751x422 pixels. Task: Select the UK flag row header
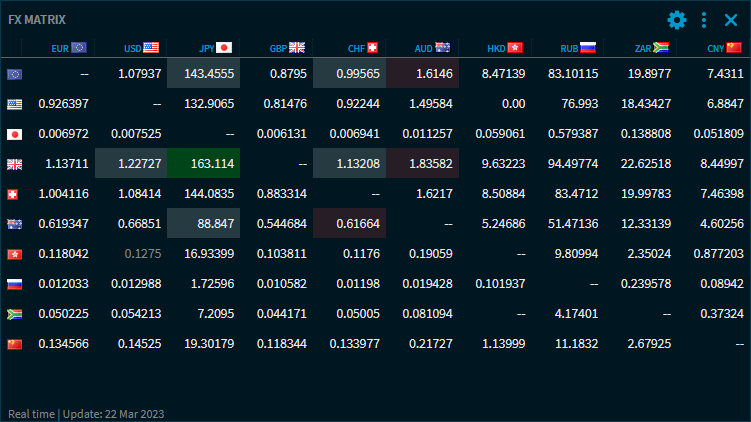[15, 164]
